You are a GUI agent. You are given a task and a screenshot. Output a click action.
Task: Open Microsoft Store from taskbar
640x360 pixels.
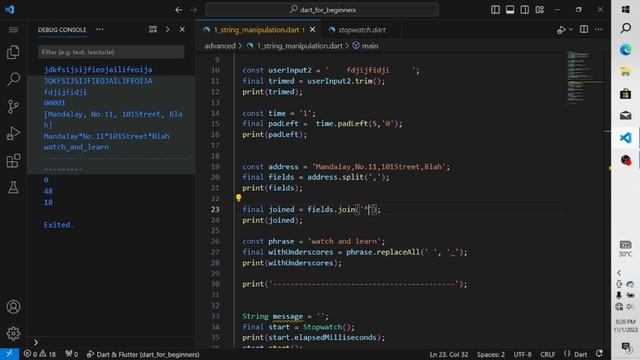(x=625, y=94)
